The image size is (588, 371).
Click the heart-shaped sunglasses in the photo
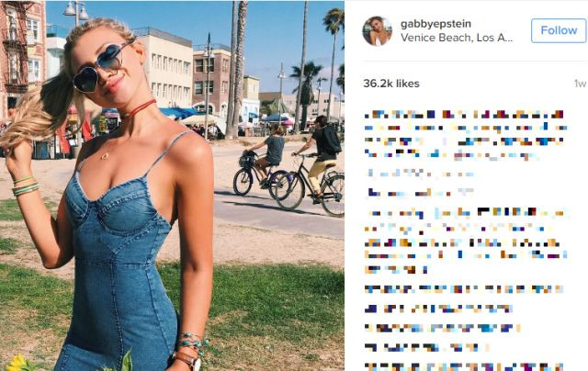(x=99, y=68)
